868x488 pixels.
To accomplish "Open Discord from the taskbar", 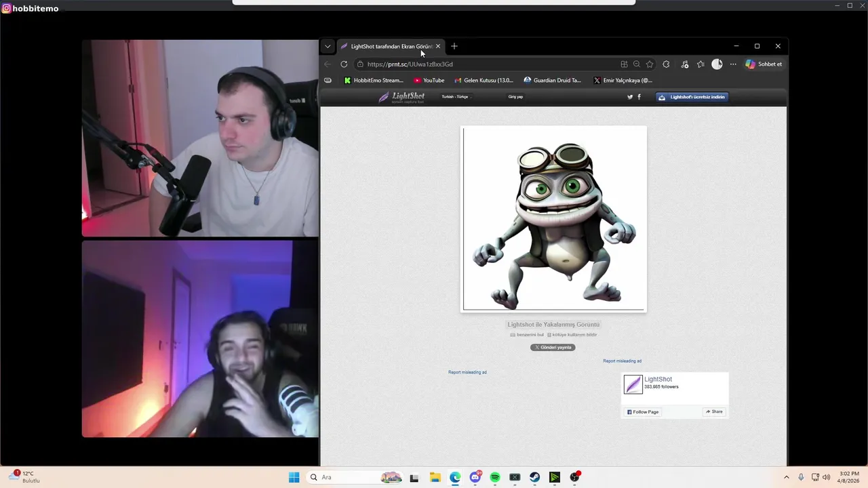I will [x=475, y=477].
